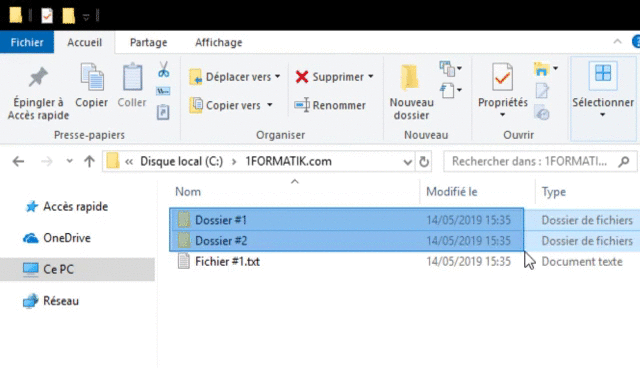
Task: Expand the Supprimer dropdown arrow
Action: click(371, 76)
